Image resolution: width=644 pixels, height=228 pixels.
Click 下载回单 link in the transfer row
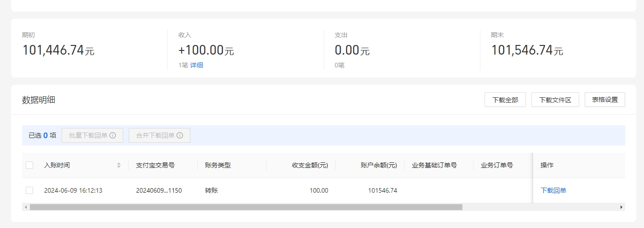(x=553, y=190)
